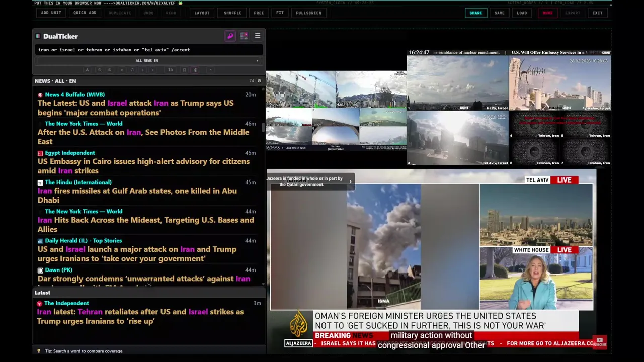Screen dimensions: 644x362
Task: Click the DualTicker logo icon
Action: pos(38,36)
